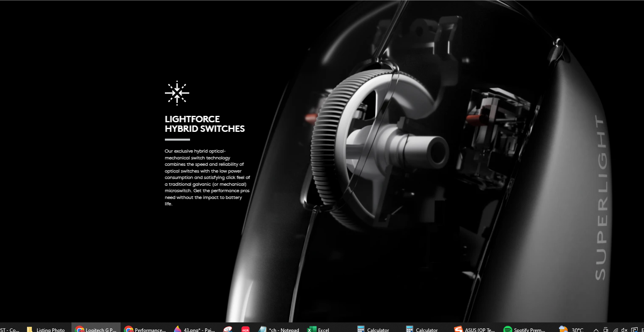Open the ch Notepad window
Image resolution: width=644 pixels, height=332 pixels.
279,329
